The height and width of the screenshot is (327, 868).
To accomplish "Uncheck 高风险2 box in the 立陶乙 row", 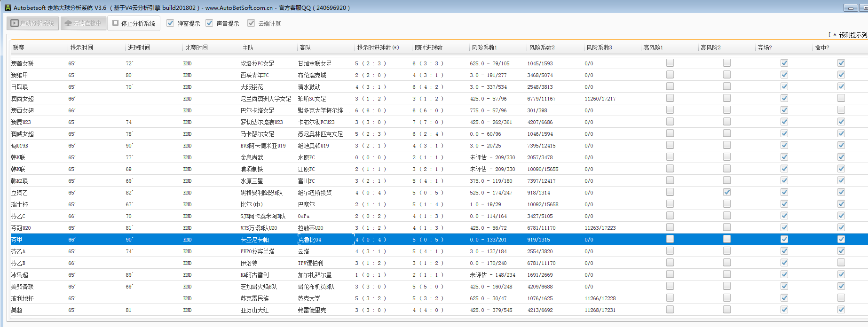I will tap(727, 192).
